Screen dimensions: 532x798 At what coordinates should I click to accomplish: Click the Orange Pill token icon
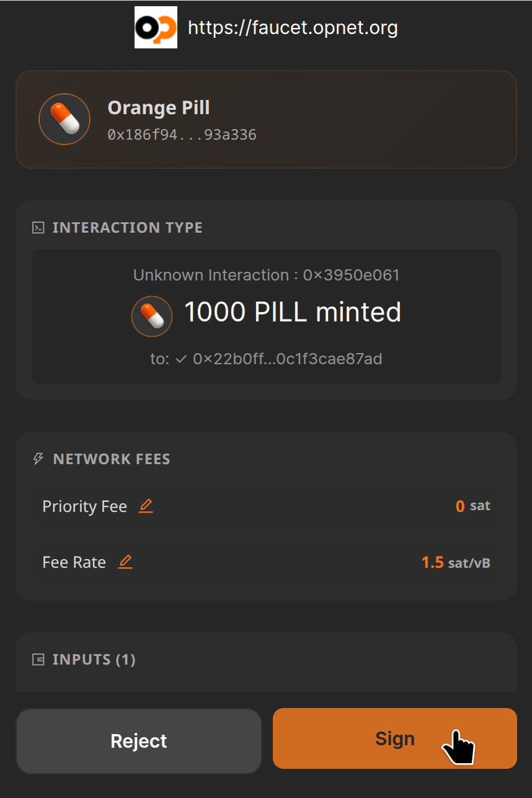(x=64, y=119)
